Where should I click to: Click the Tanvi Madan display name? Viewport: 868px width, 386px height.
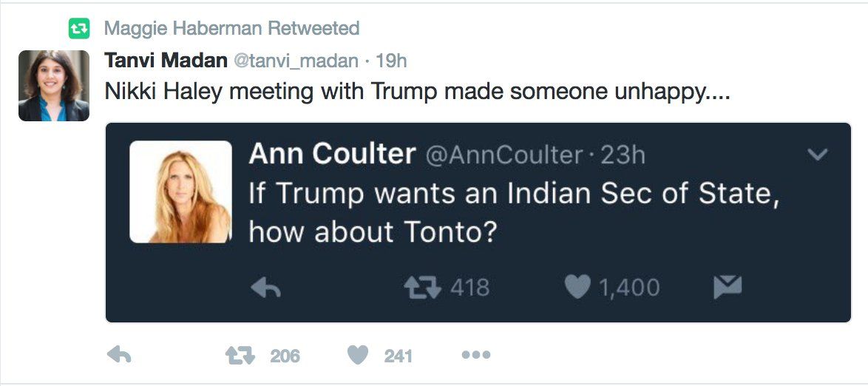tap(166, 60)
